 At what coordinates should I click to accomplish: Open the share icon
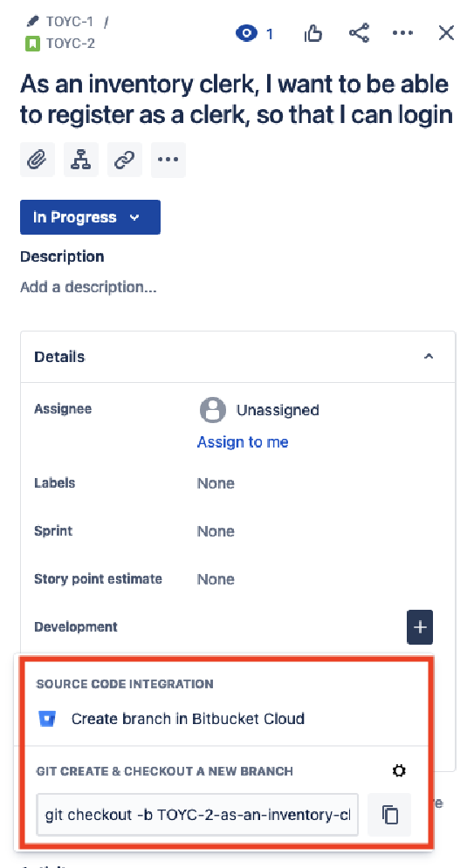(360, 33)
